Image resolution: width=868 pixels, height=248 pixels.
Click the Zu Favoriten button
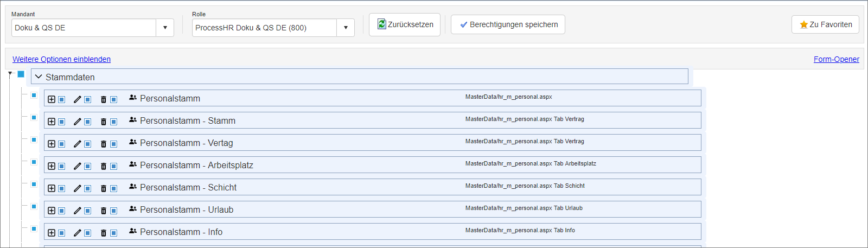(825, 24)
